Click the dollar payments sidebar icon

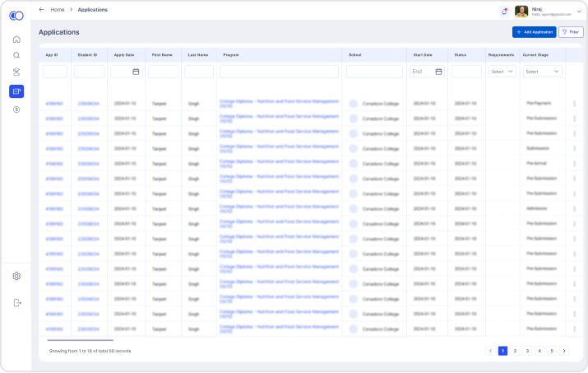(16, 109)
